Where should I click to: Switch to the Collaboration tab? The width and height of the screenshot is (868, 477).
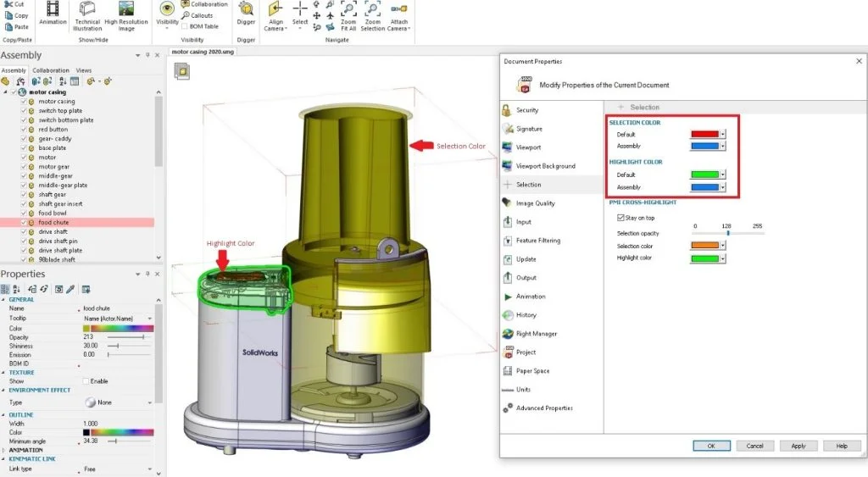[x=51, y=70]
